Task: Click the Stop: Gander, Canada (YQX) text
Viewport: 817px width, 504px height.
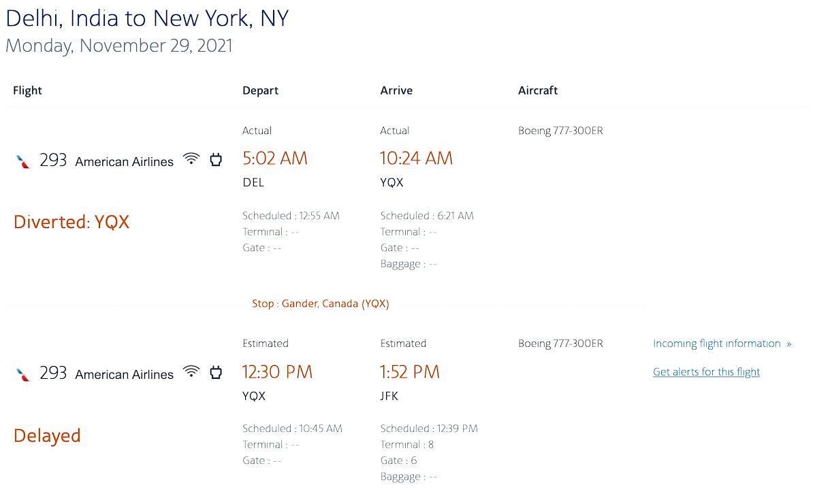Action: coord(321,304)
